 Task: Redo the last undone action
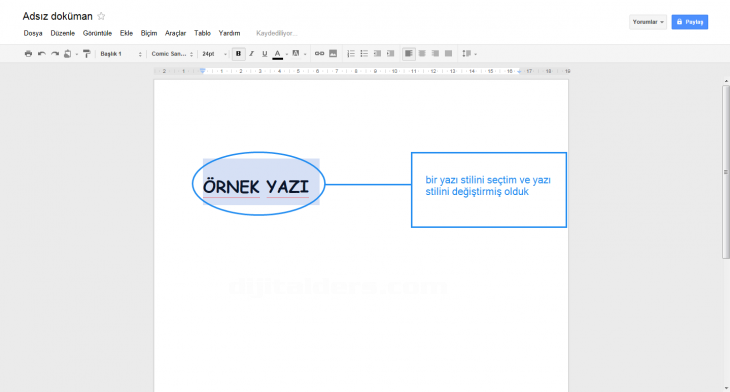[x=55, y=54]
